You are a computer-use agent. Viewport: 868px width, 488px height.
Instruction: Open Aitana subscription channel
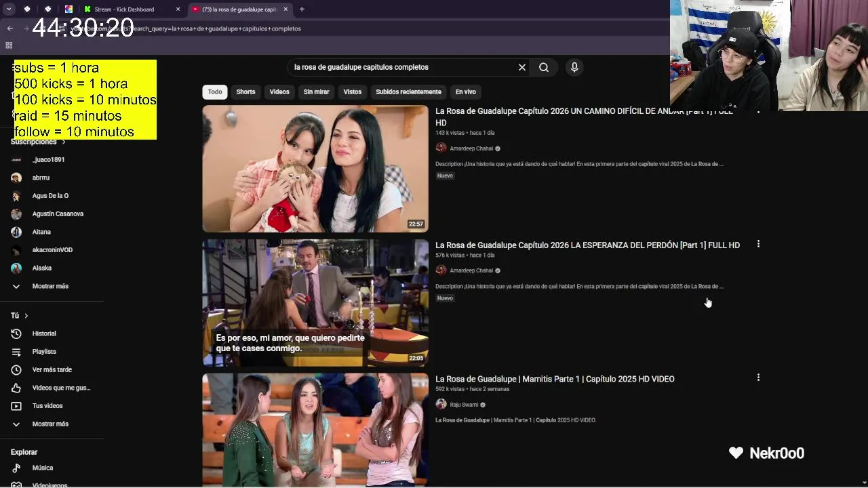tap(41, 232)
